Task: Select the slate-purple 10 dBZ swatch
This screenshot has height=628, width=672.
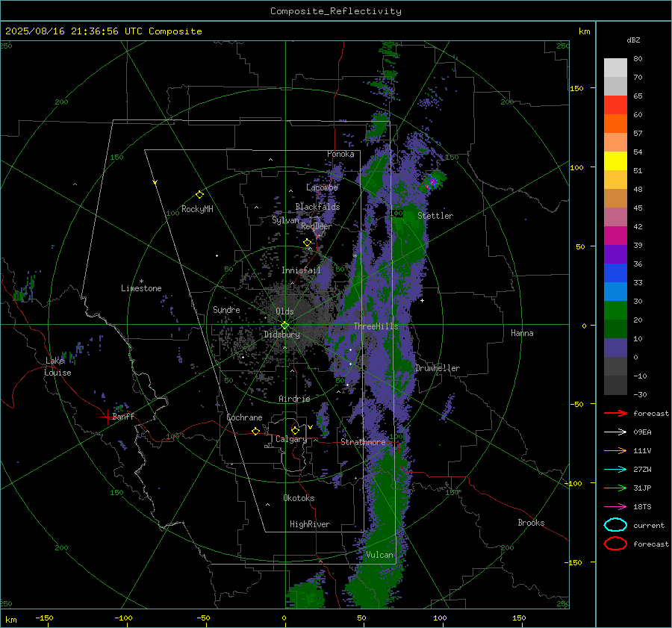Action: coord(615,348)
